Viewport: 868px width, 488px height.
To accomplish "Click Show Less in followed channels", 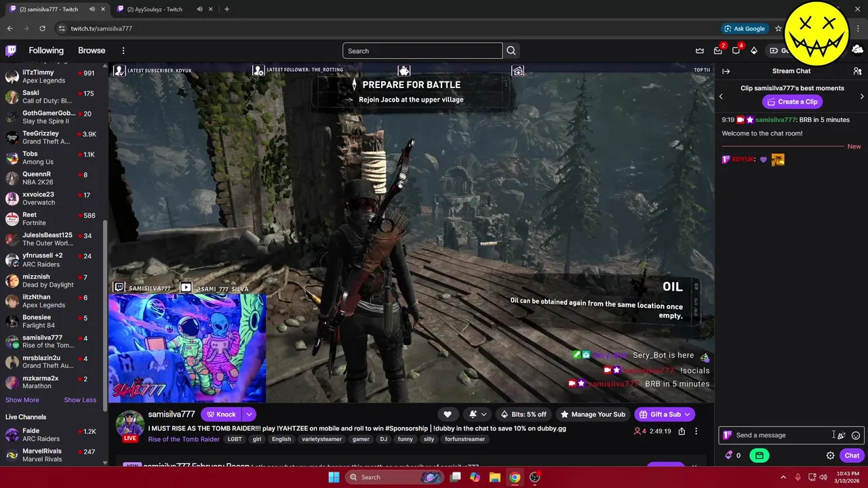I will point(80,400).
